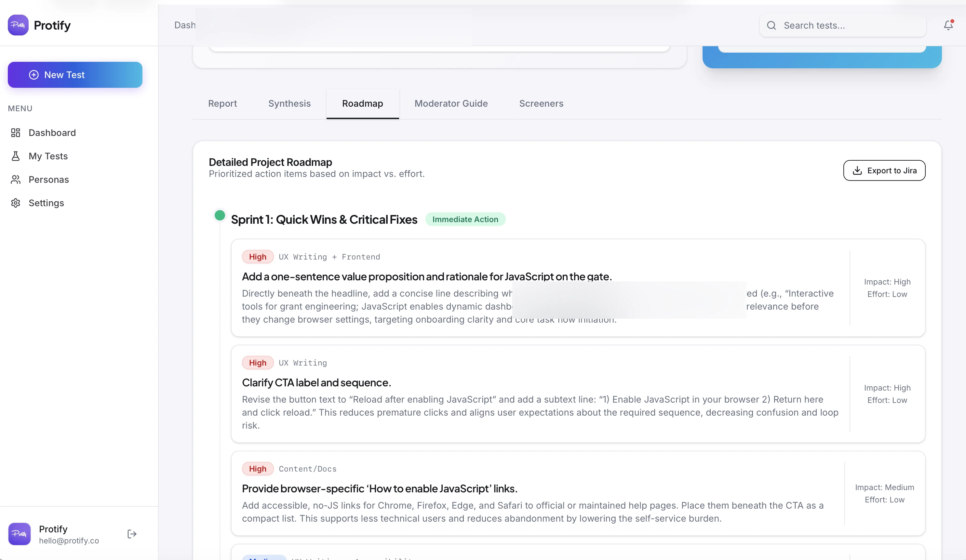
Task: Click the search magnifier icon
Action: coord(771,25)
